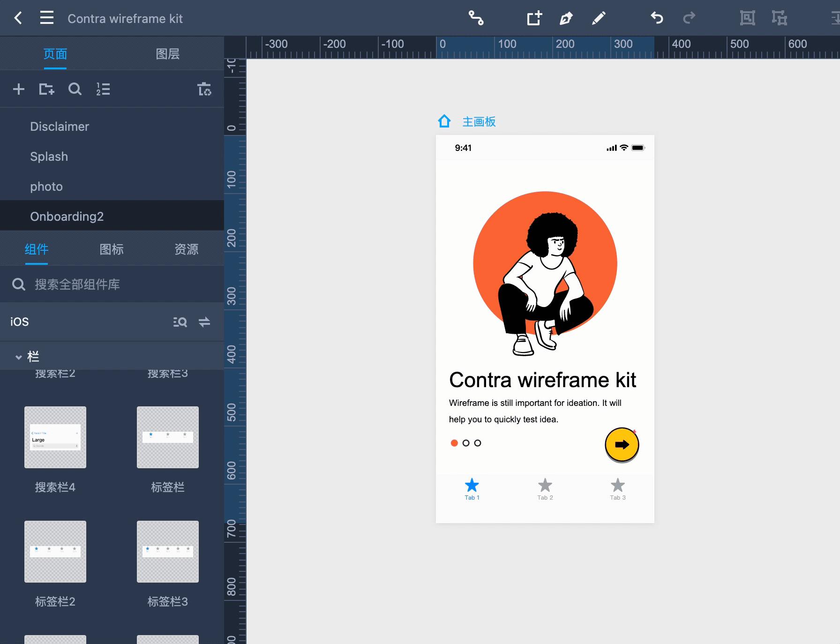Click the group elements icon
The height and width of the screenshot is (644, 840).
[747, 18]
